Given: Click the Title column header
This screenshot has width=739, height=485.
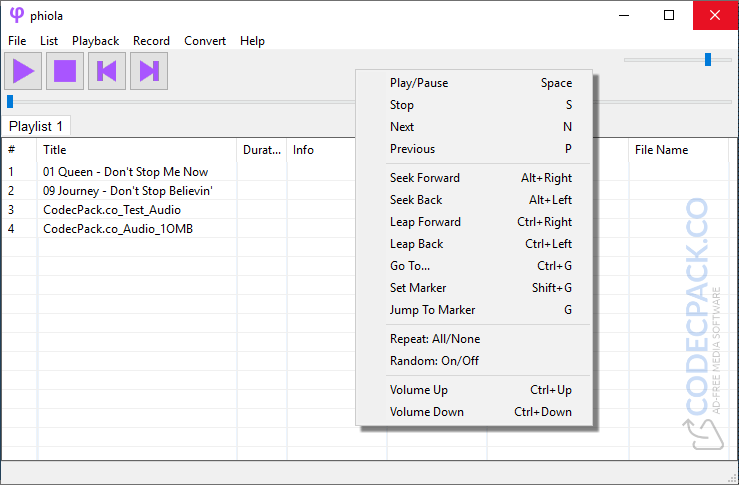Looking at the screenshot, I should click(x=137, y=150).
